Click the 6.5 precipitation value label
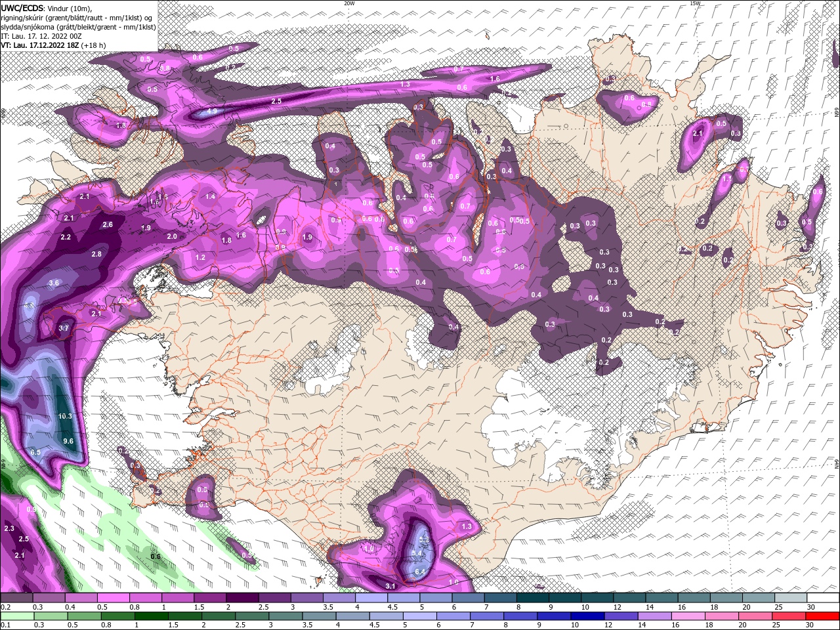840x630 pixels. coord(35,452)
